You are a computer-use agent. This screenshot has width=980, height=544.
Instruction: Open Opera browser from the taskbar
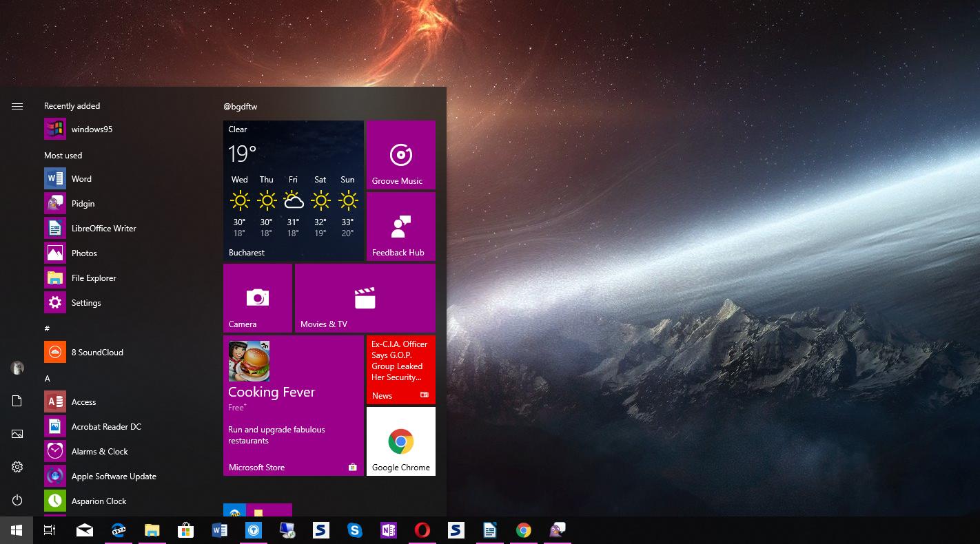(422, 530)
